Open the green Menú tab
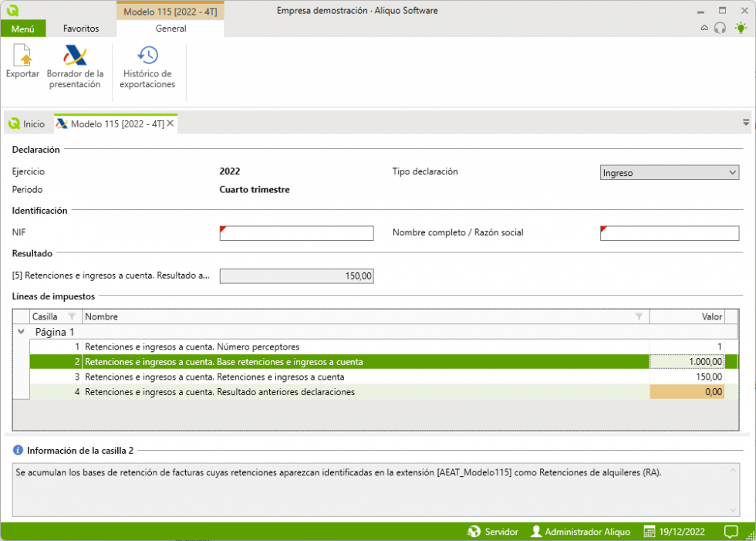756x541 pixels. pos(23,29)
